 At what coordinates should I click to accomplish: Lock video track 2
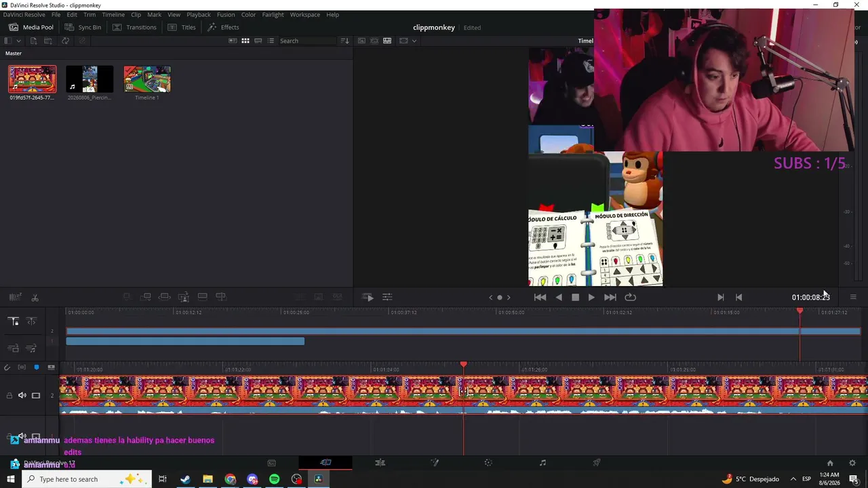point(9,395)
